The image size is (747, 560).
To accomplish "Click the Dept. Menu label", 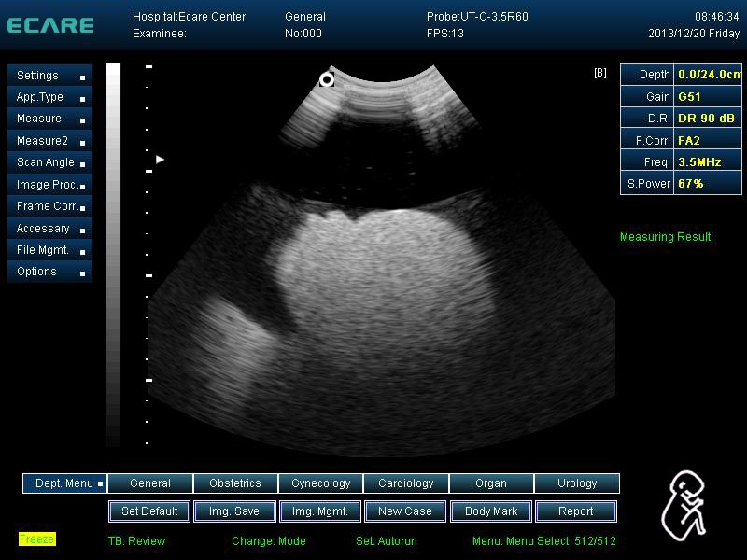I will [64, 483].
